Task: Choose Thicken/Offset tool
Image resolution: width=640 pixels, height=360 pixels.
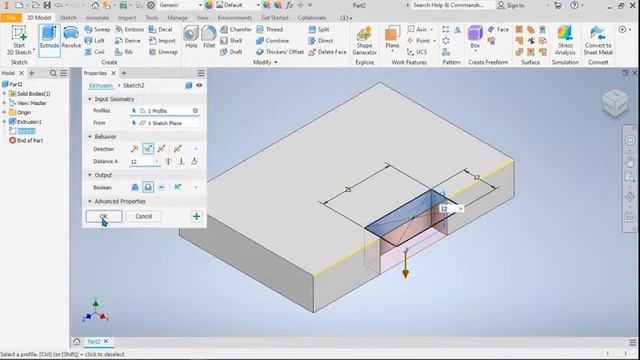Action: click(x=280, y=52)
